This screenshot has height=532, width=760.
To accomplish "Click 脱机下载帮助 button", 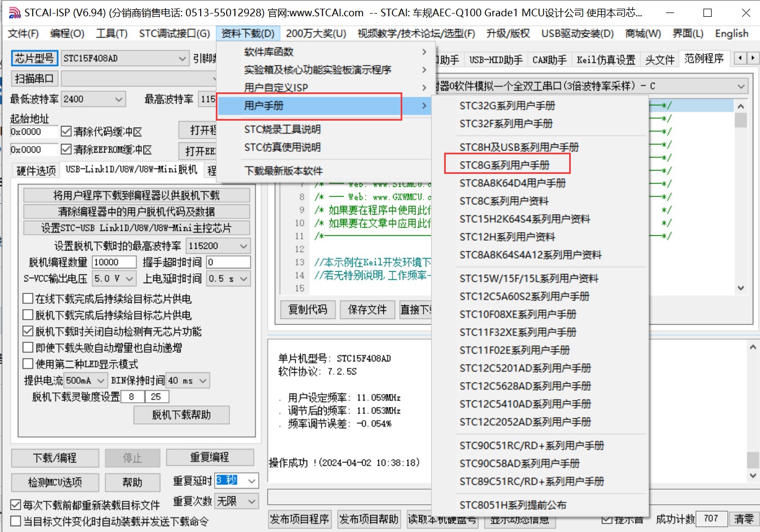I will [182, 415].
